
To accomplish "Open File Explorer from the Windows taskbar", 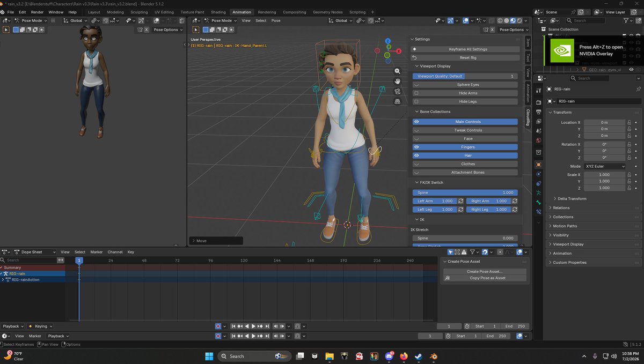I will coord(329,356).
